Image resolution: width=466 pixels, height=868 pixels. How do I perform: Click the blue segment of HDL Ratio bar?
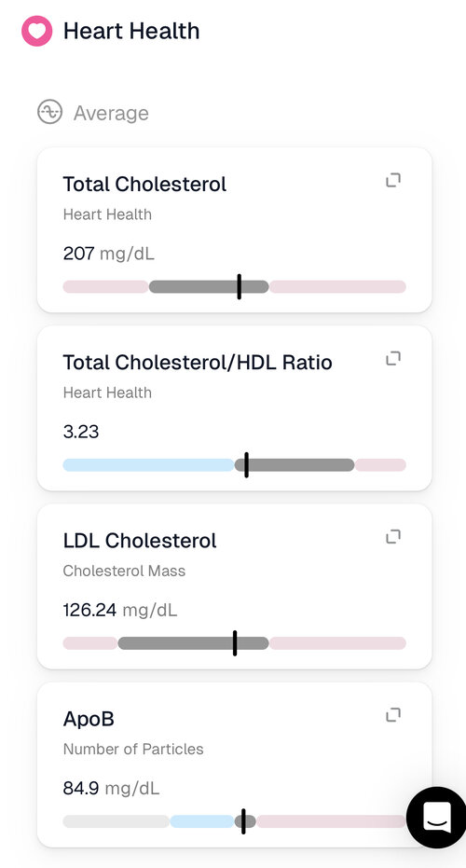(x=148, y=465)
